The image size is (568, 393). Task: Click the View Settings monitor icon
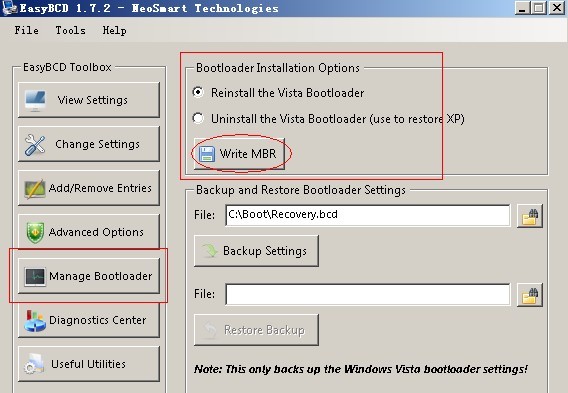(35, 100)
